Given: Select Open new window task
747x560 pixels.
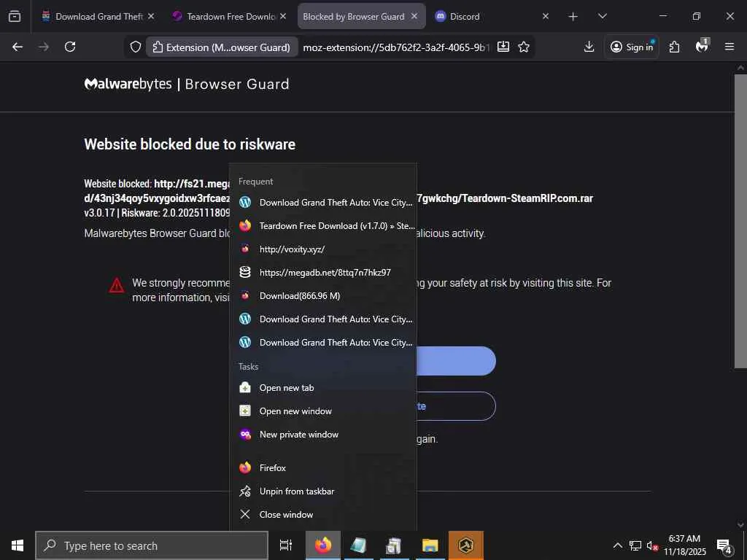Looking at the screenshot, I should (323, 411).
